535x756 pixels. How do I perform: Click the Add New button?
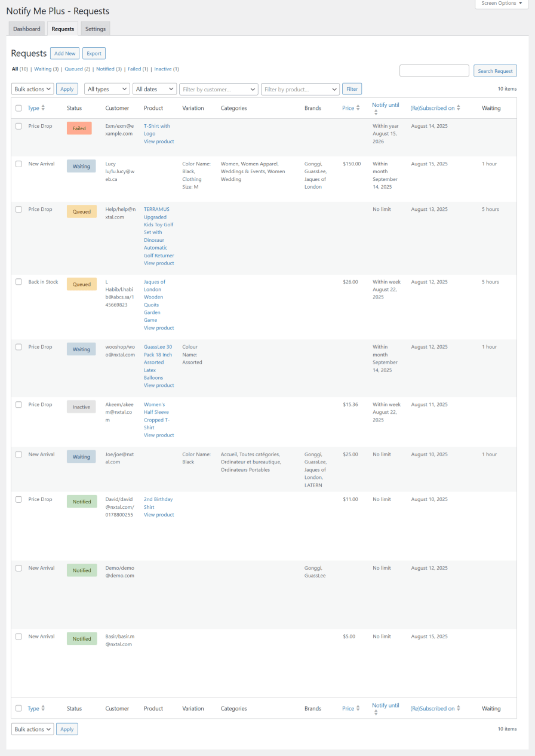pyautogui.click(x=64, y=53)
